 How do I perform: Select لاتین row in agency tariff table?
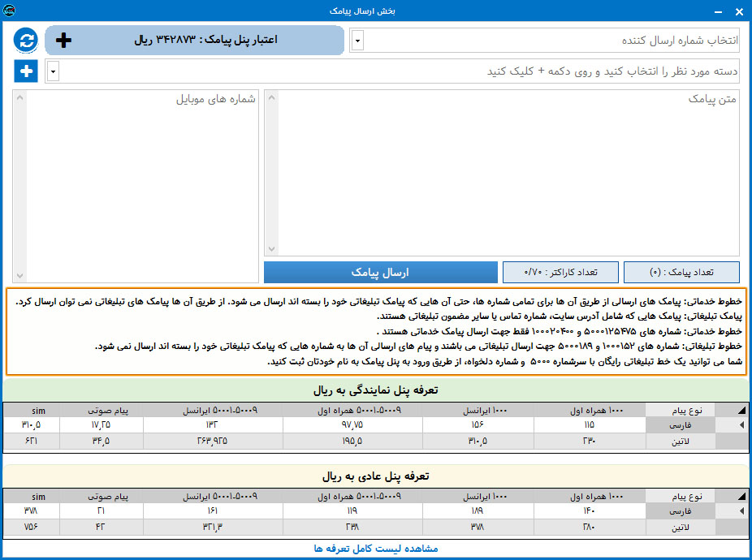point(376,441)
